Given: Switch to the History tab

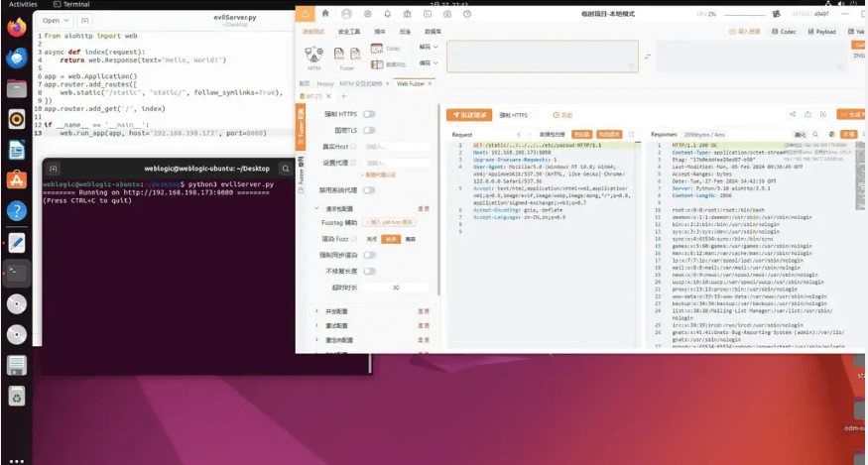Looking at the screenshot, I should [x=325, y=84].
